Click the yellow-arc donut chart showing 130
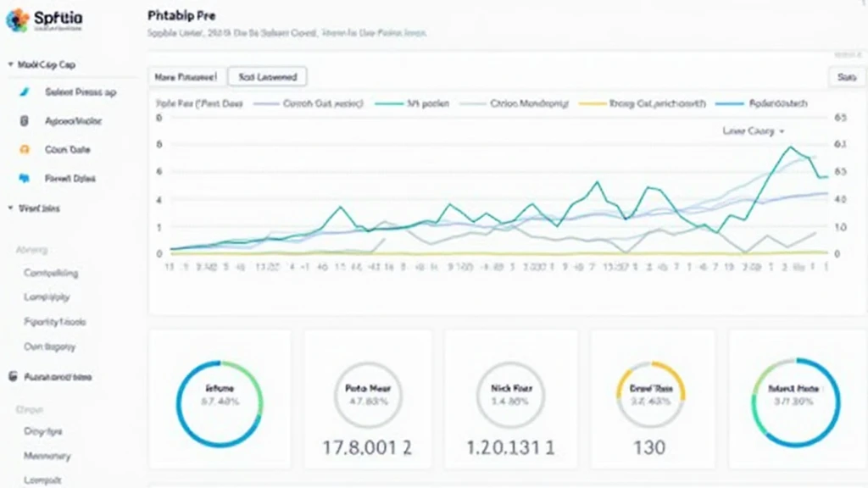This screenshot has height=488, width=868. point(650,395)
